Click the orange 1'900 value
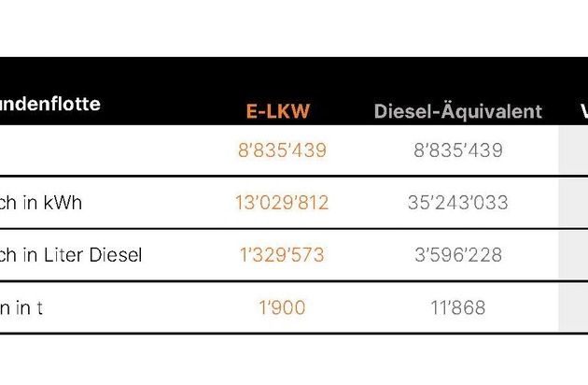The height and width of the screenshot is (385, 588). coord(282,307)
